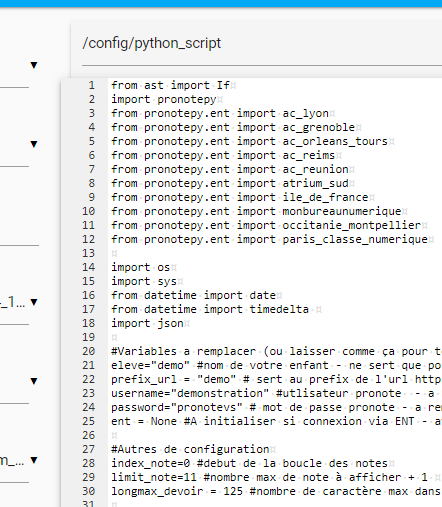This screenshot has width=442, height=507.
Task: Open the topmost dropdown arrow in the left panel
Action: click(x=34, y=65)
